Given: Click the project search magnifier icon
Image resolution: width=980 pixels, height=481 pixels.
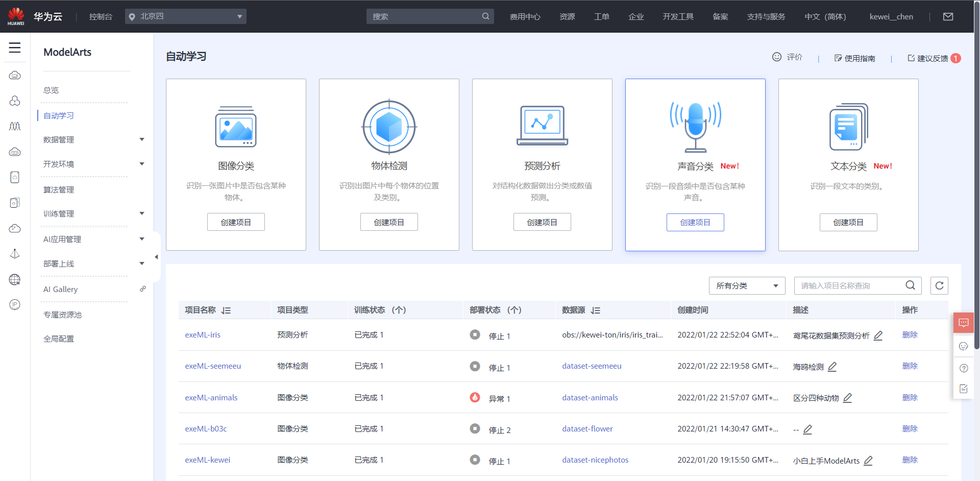Looking at the screenshot, I should tap(910, 285).
